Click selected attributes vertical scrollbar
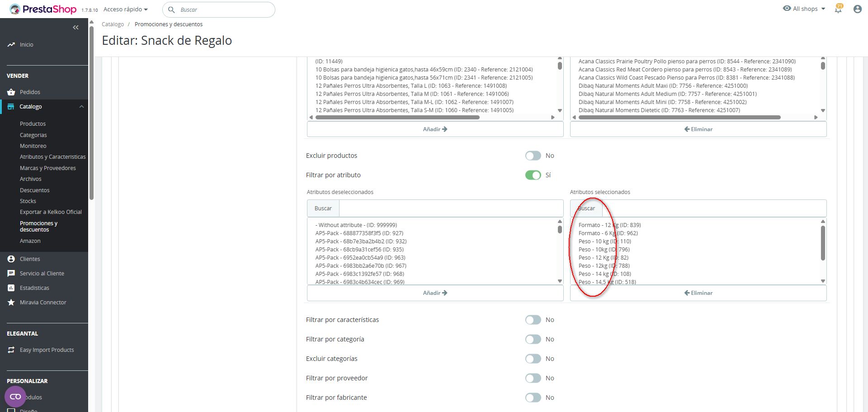Screen dimensions: 868x412 pyautogui.click(x=823, y=243)
